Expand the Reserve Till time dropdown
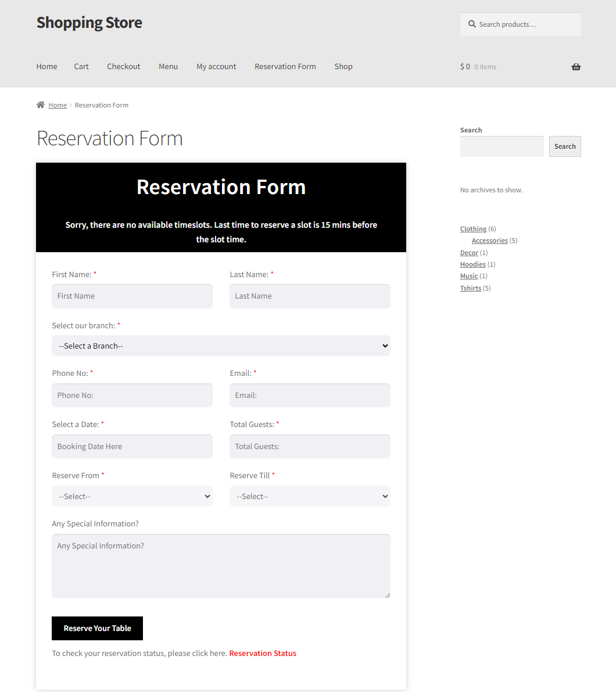The width and height of the screenshot is (616, 692). (310, 497)
